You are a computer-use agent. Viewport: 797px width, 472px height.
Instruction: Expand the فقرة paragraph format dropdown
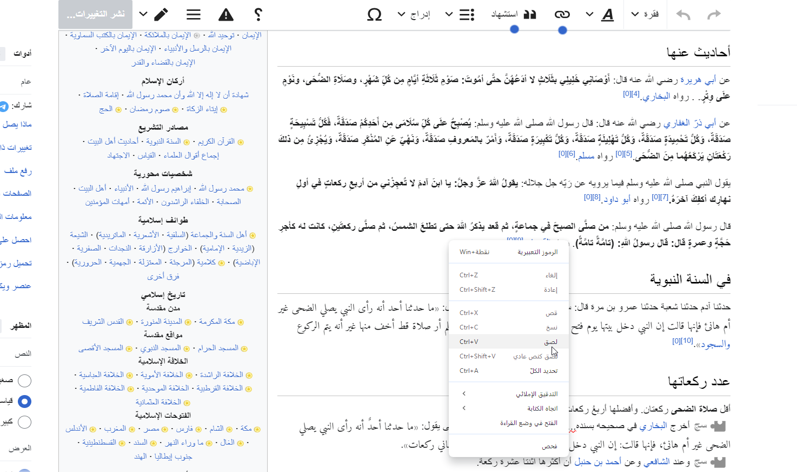click(x=646, y=15)
